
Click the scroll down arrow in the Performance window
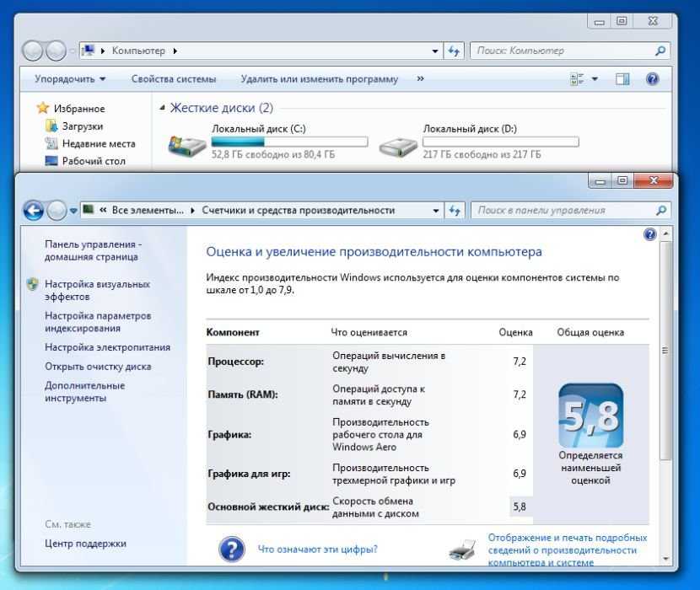click(665, 559)
